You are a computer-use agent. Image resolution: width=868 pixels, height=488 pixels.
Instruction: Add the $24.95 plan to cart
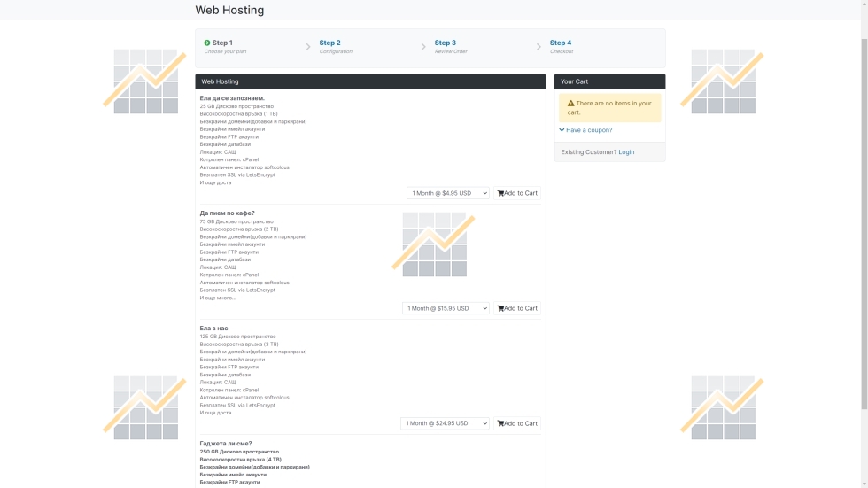(x=517, y=423)
